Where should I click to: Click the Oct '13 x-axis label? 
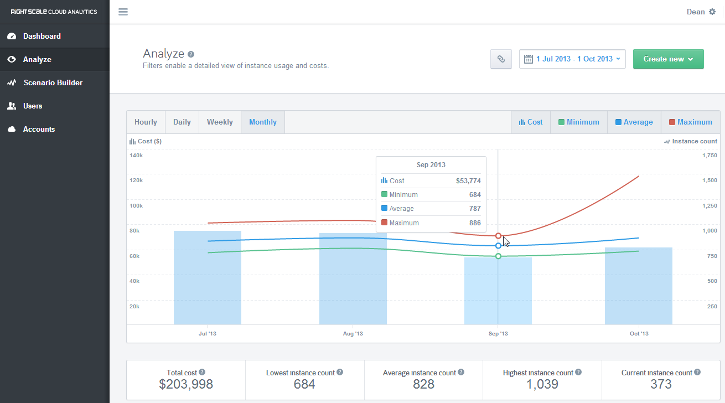[639, 334]
